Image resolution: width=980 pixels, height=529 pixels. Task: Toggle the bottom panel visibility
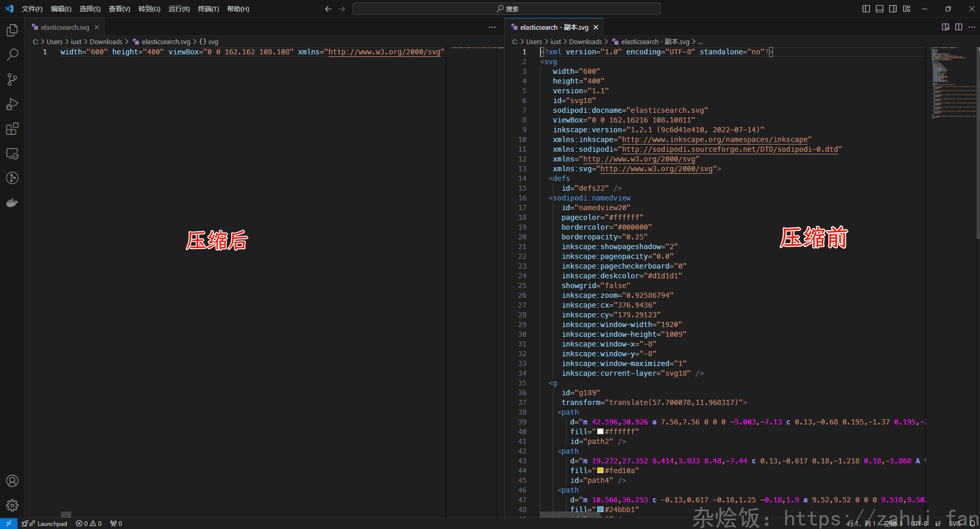point(880,9)
